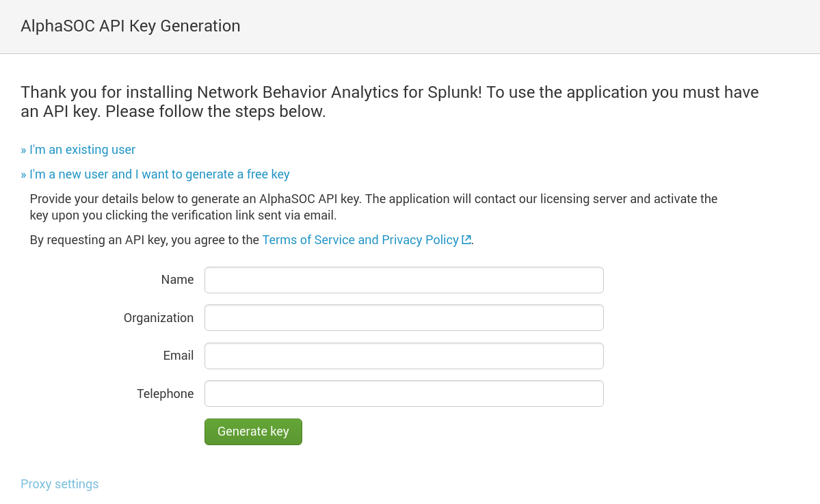Click the AlphaSOC API Key Generation heading
Image resolution: width=820 pixels, height=504 pixels.
(x=130, y=26)
